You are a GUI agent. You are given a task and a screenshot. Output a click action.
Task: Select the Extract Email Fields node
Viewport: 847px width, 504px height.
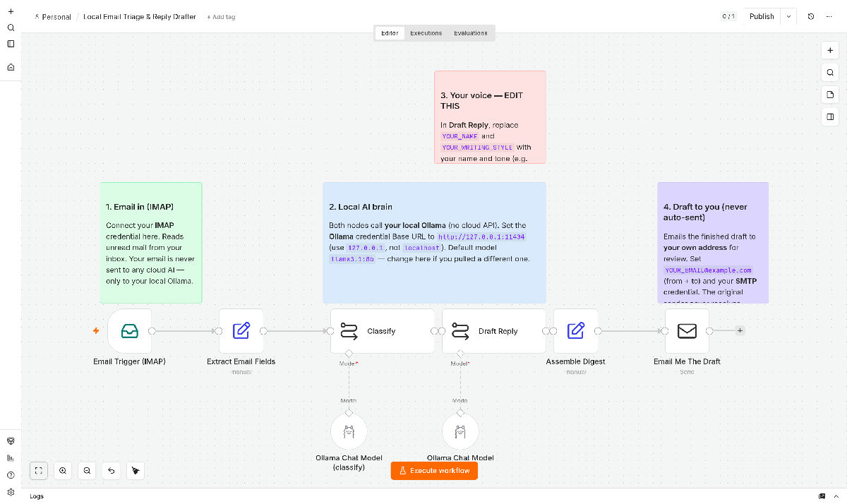(x=241, y=331)
